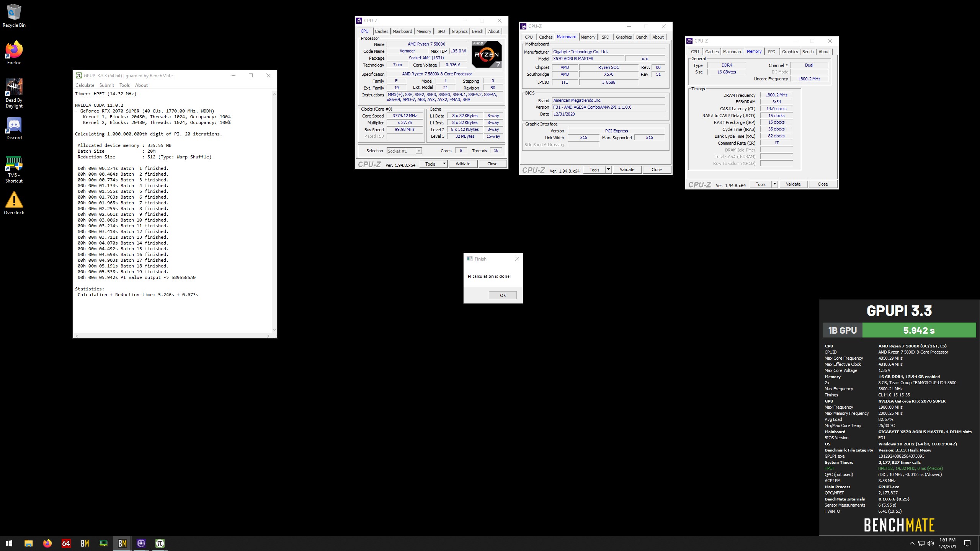Click Validate in CPU-Z Mainboard window
Screen dimensions: 980x551
[627, 170]
